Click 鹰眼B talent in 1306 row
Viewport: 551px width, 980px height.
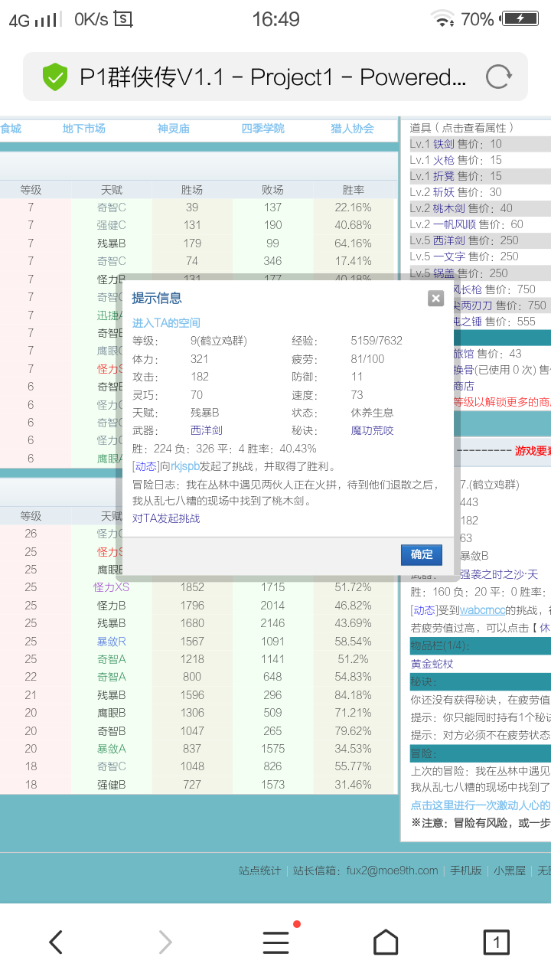point(112,713)
